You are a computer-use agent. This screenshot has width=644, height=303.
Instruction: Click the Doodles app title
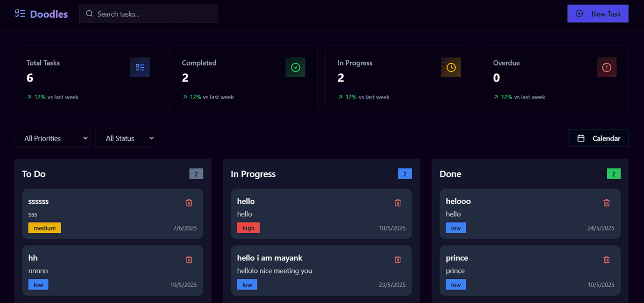[49, 14]
